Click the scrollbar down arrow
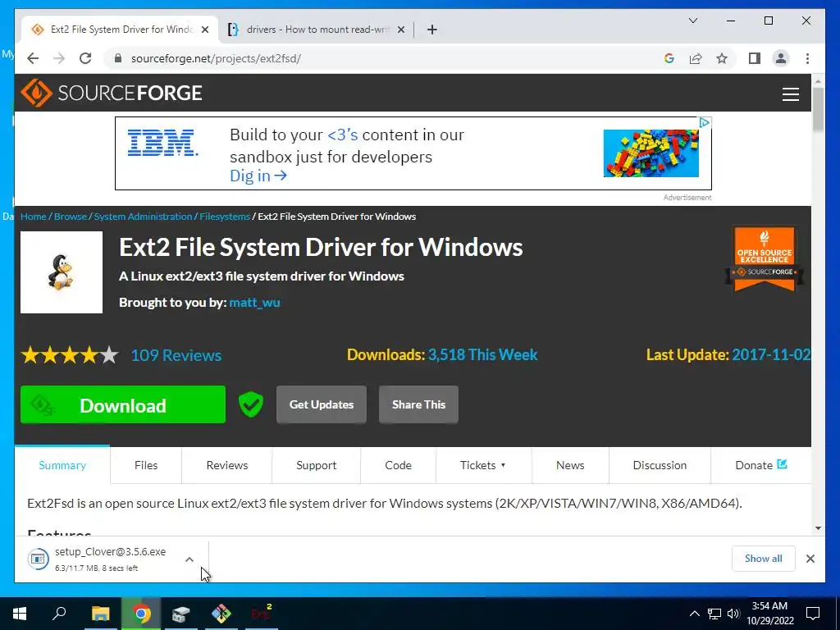The width and height of the screenshot is (840, 630). pos(818,528)
